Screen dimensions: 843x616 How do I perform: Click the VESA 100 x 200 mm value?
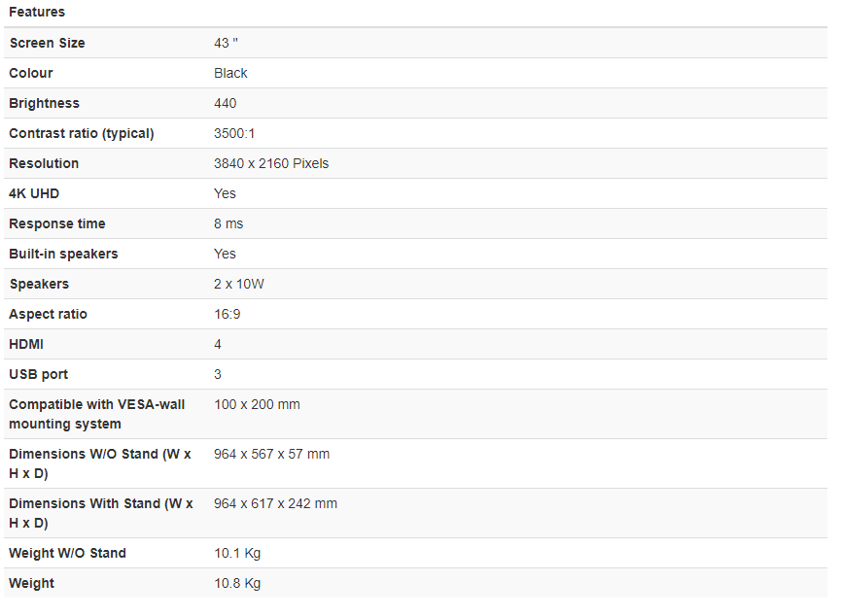point(257,404)
